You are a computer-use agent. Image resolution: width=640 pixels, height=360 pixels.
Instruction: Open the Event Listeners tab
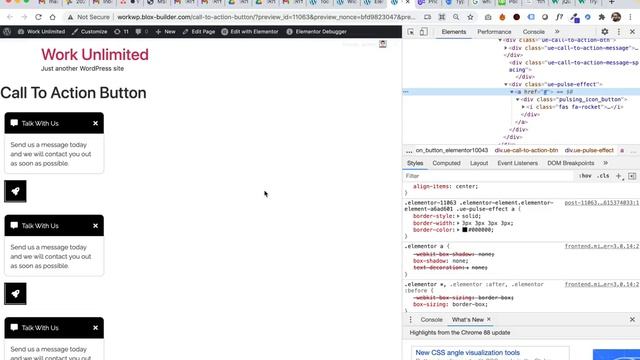517,163
